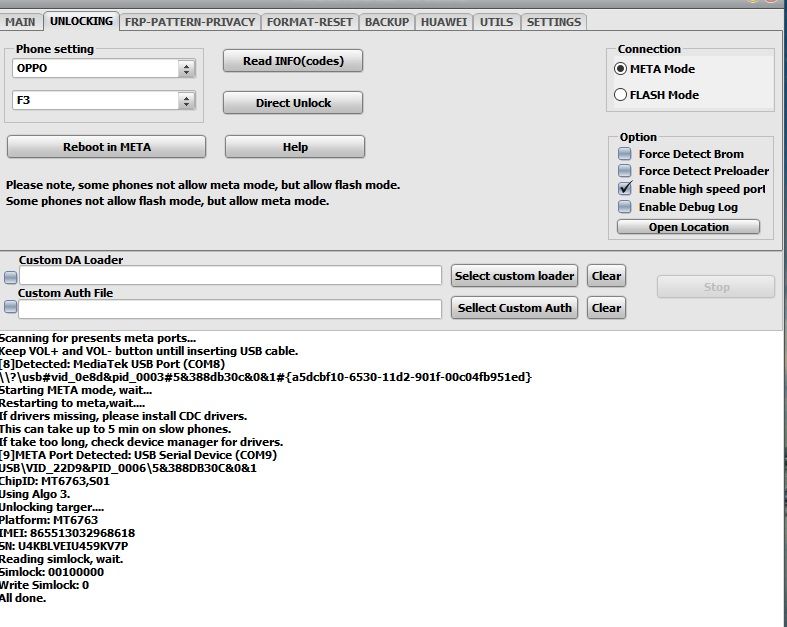Open the FRP-PATTERN-PRIVACY tab
Viewport: 787px width, 627px height.
[x=190, y=21]
